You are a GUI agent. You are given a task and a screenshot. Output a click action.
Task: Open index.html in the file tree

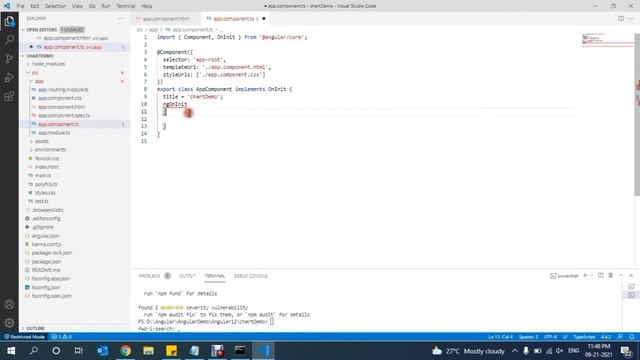(47, 167)
